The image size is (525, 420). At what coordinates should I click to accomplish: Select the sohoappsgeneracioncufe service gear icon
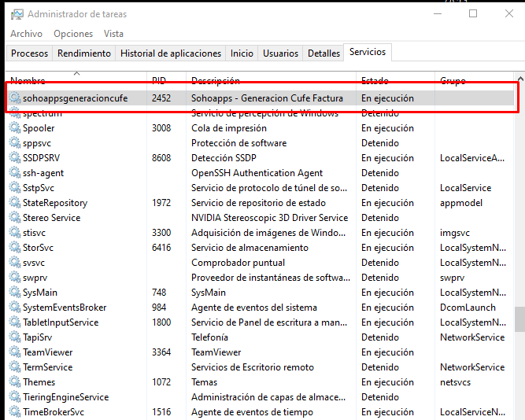pyautogui.click(x=14, y=98)
